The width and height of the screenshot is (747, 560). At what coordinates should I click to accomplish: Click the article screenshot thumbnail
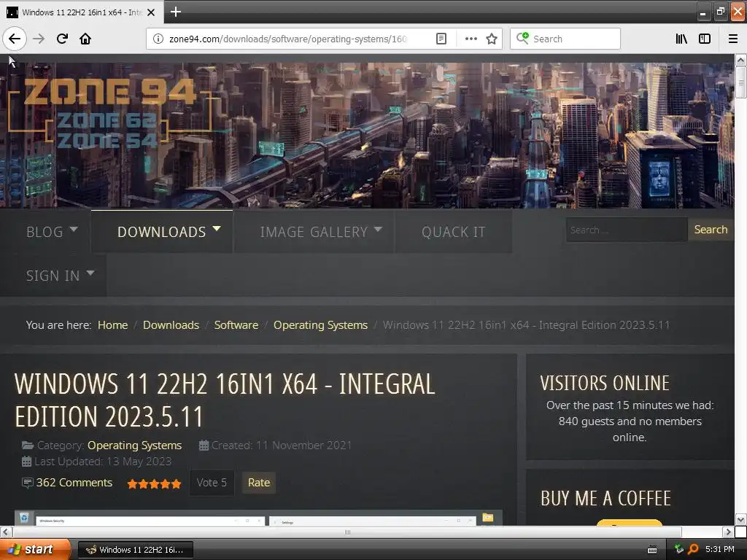pos(258,518)
